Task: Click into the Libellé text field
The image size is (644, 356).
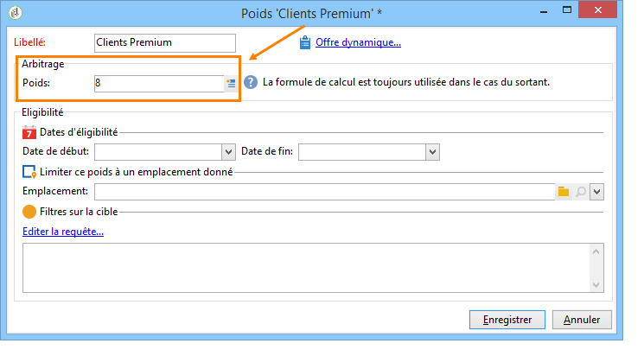Action: tap(165, 43)
